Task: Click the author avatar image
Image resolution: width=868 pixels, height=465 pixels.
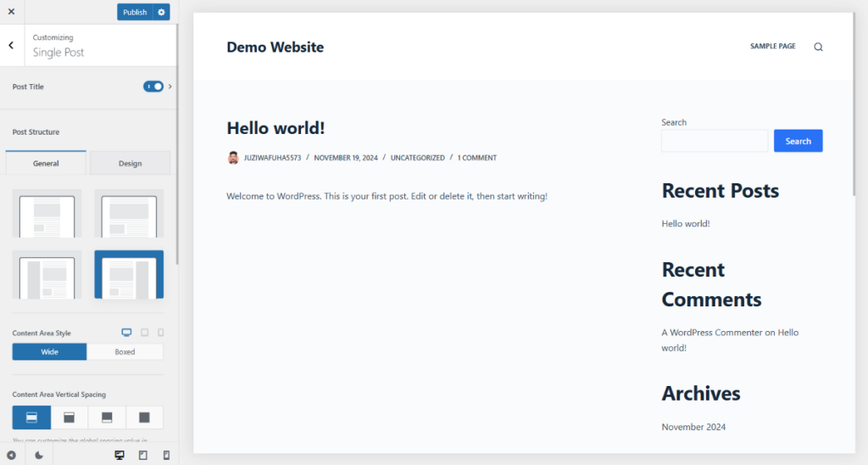Action: (233, 158)
